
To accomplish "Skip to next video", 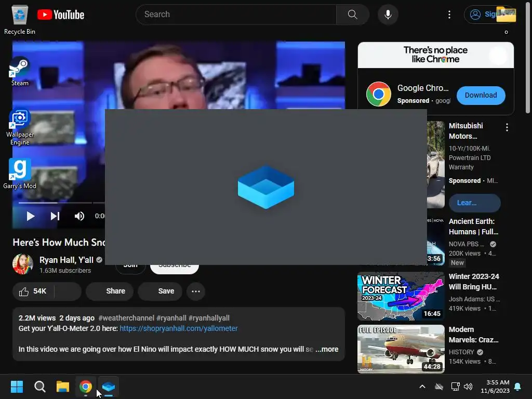I will (55, 216).
